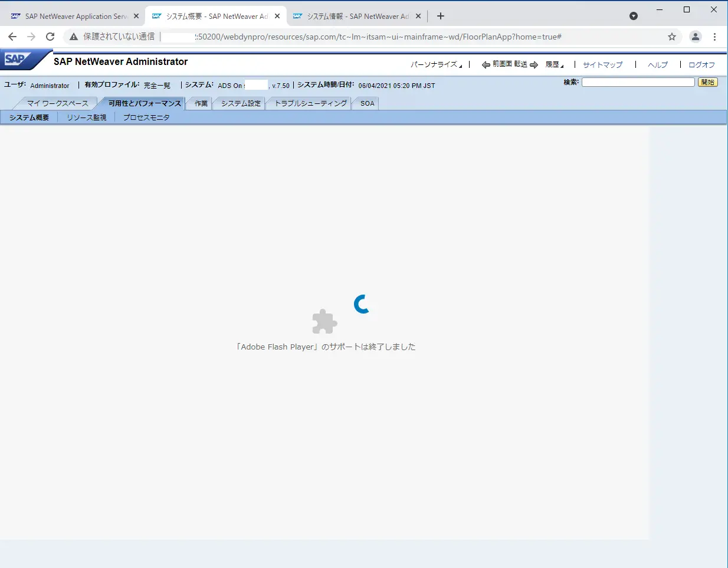This screenshot has height=568, width=728.
Task: Open new browser tab with plus
Action: pos(441,16)
